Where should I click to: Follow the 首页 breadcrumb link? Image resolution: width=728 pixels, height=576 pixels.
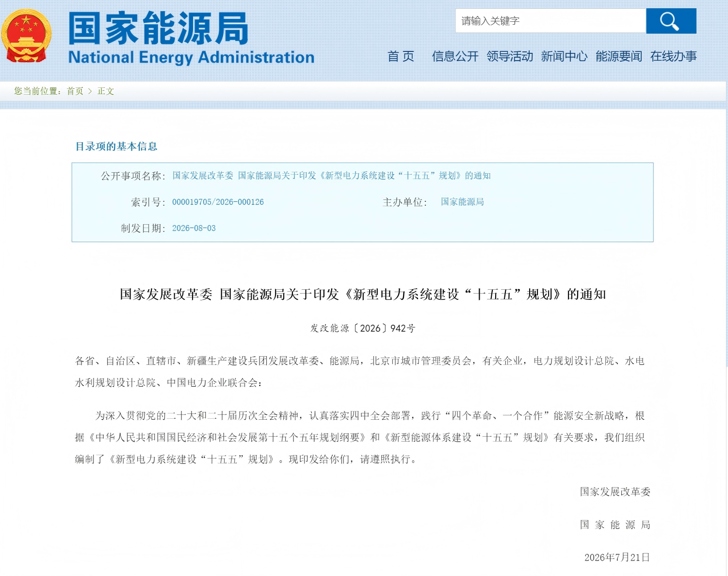pyautogui.click(x=75, y=91)
